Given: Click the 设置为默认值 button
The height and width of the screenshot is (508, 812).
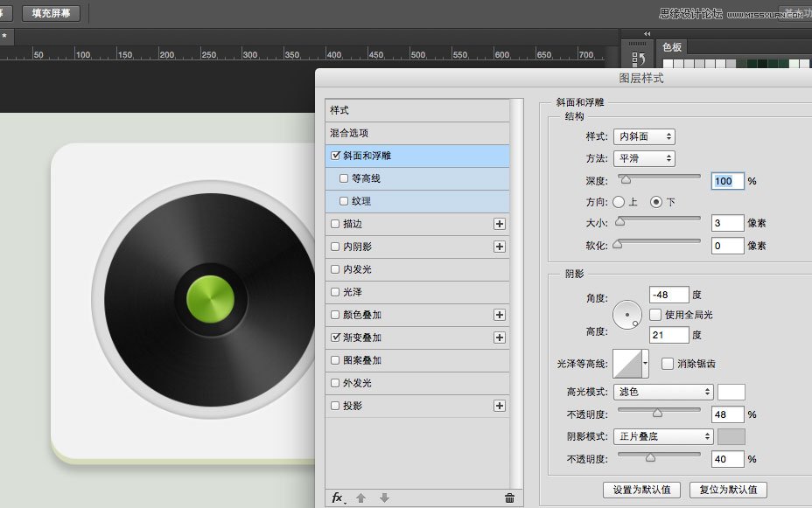Looking at the screenshot, I should pyautogui.click(x=641, y=490).
